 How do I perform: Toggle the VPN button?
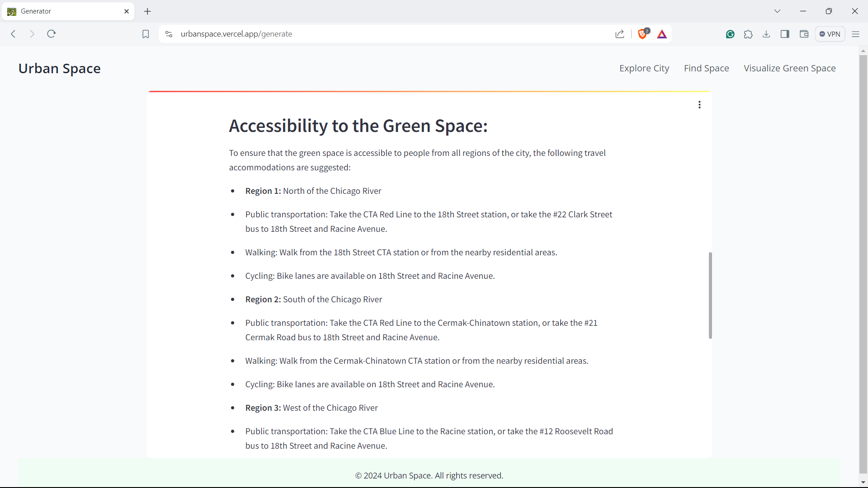coord(830,34)
